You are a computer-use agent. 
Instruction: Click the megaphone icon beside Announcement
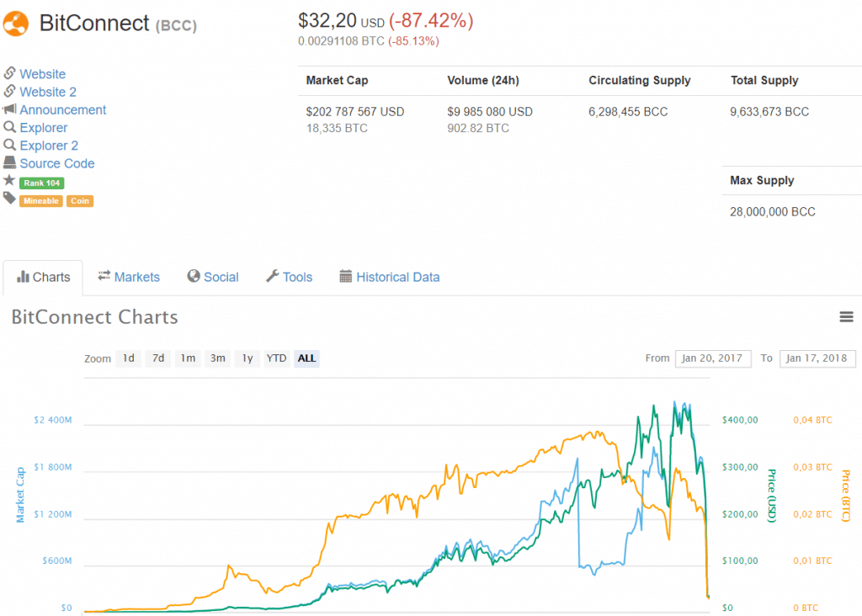pyautogui.click(x=9, y=109)
